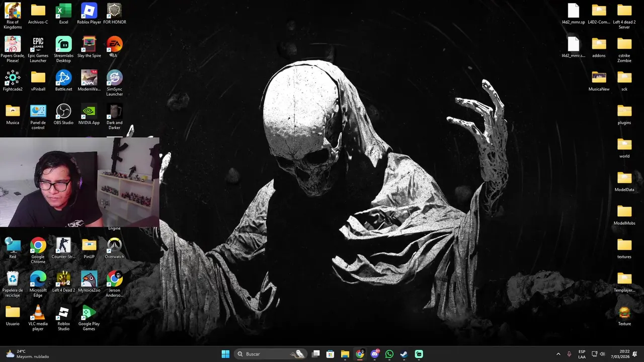Open the vPinball folder
Screen dimensions: 644x362
click(38, 80)
